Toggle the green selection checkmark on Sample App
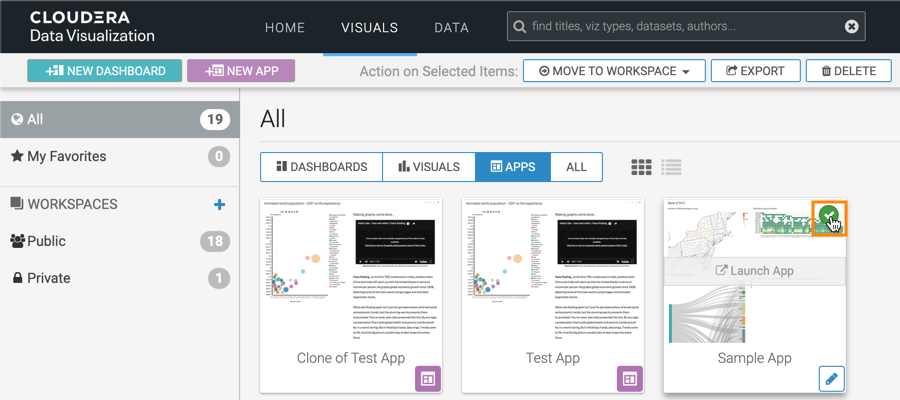The height and width of the screenshot is (400, 900). click(828, 215)
